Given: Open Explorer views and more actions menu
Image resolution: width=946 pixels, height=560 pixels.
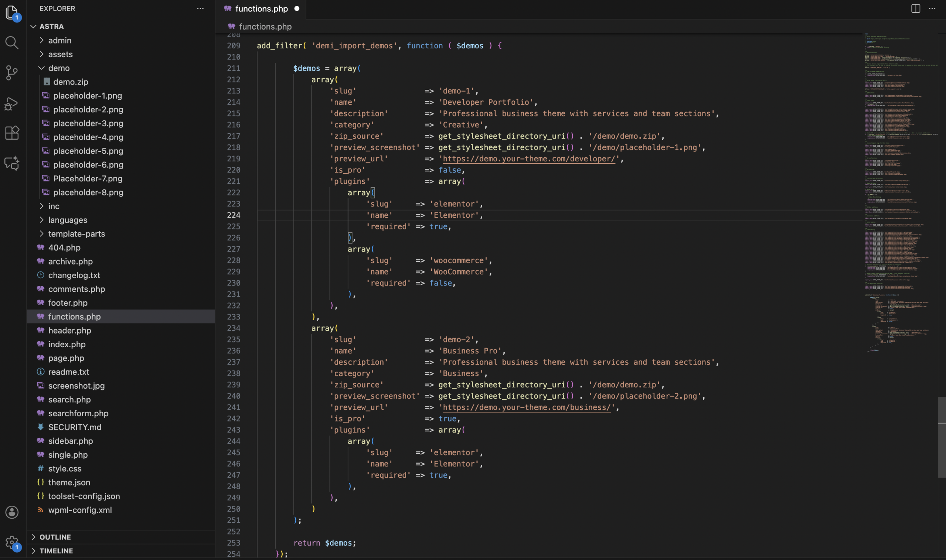Looking at the screenshot, I should point(200,8).
